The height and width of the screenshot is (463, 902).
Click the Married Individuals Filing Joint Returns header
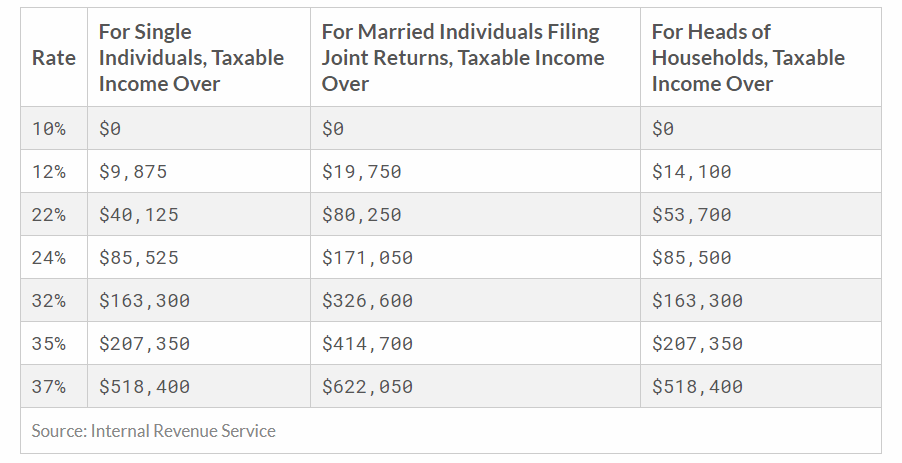point(463,58)
